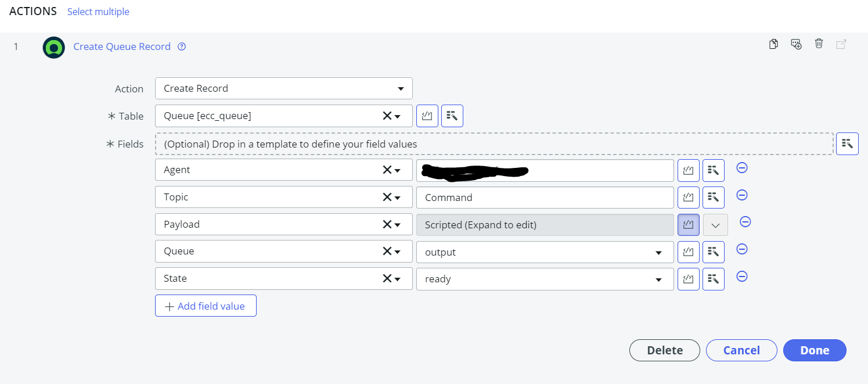The width and height of the screenshot is (868, 384).
Task: Open the Queue value dropdown showing output
Action: 545,252
